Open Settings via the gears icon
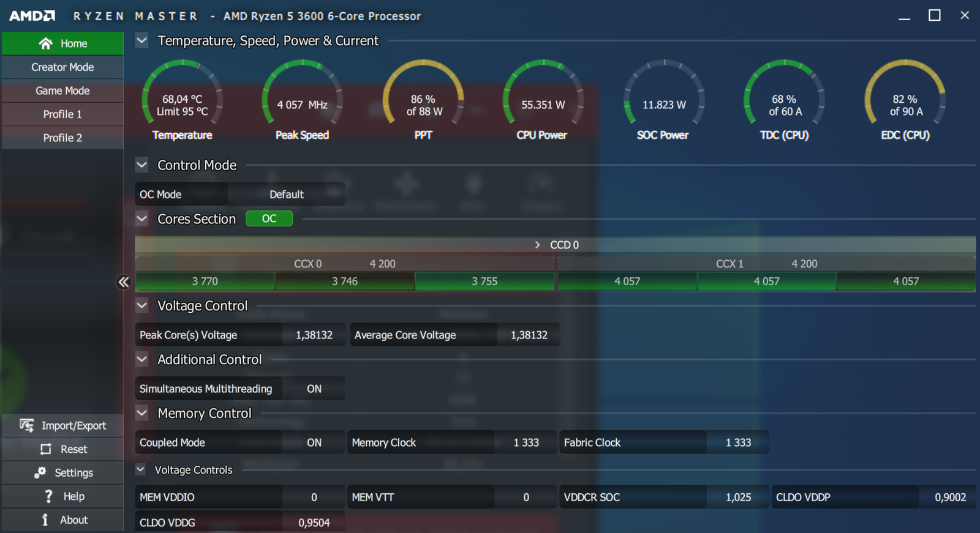The height and width of the screenshot is (533, 980). (x=40, y=472)
